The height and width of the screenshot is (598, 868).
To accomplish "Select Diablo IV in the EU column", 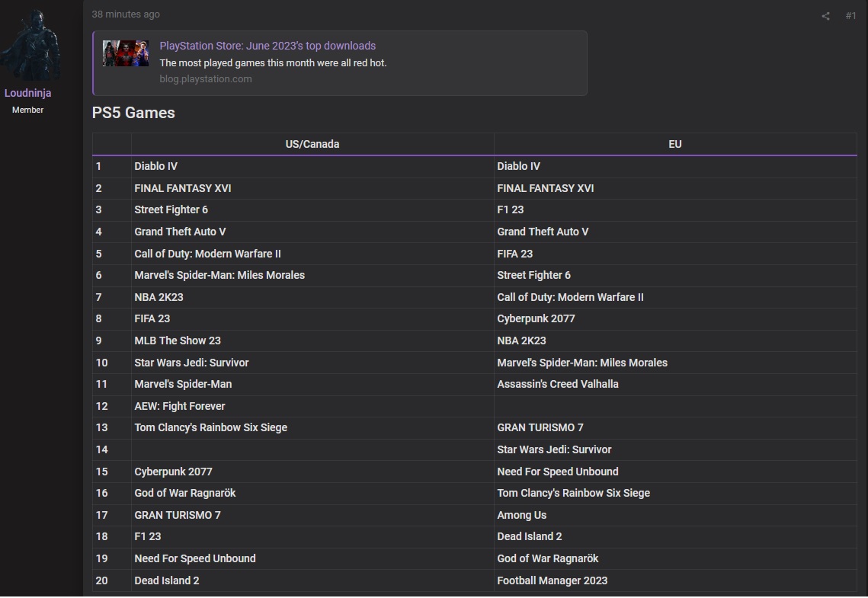I will 518,167.
